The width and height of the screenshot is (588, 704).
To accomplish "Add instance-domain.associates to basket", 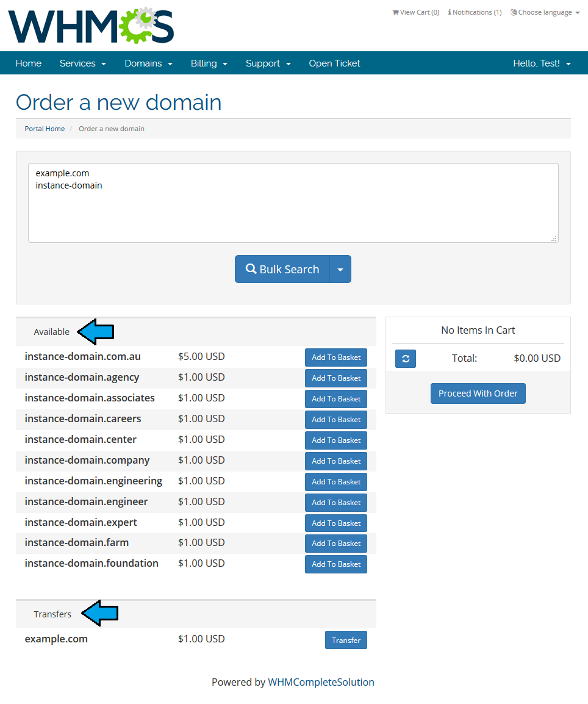I will pos(336,399).
